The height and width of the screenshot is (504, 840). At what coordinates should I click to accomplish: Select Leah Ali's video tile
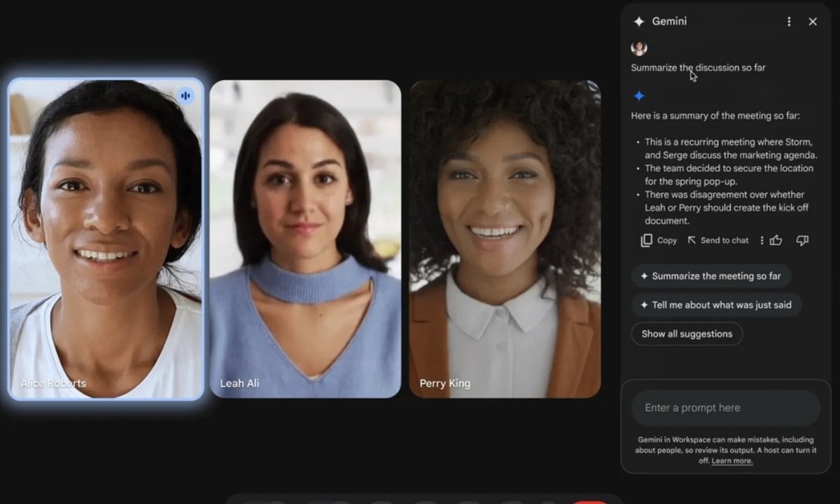(x=305, y=239)
